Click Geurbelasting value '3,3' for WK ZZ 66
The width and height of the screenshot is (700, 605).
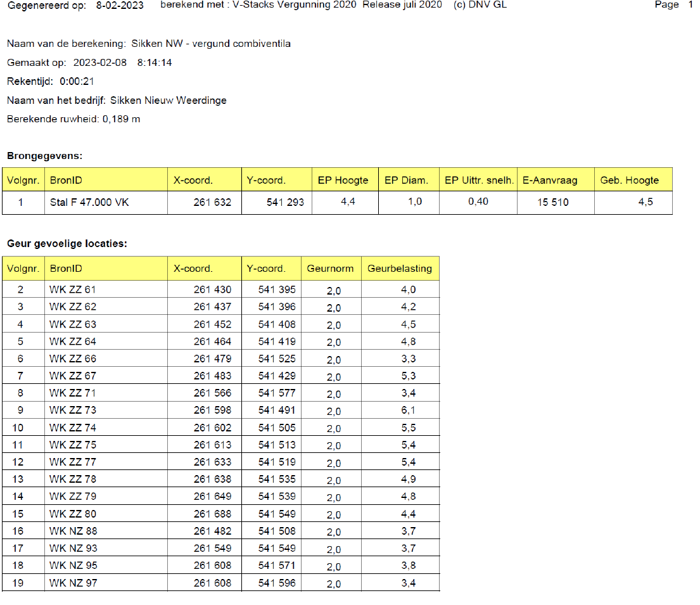click(408, 359)
